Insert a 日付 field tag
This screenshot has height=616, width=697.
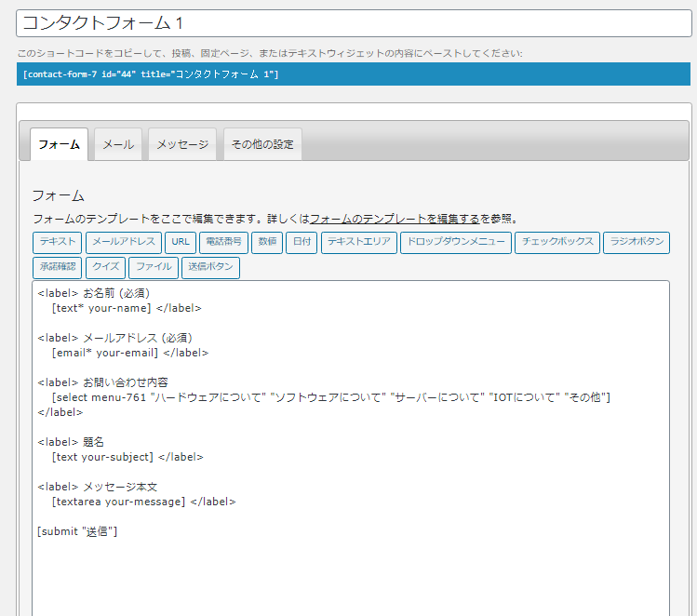coord(302,243)
